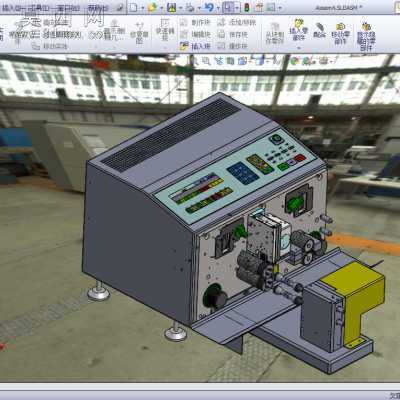Expand the New document dropdown arrow

pyautogui.click(x=142, y=8)
